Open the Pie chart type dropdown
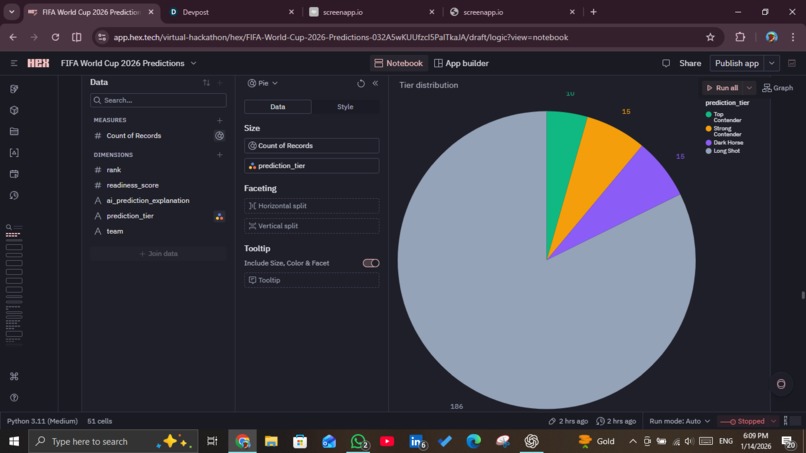The image size is (806, 453). [x=263, y=83]
